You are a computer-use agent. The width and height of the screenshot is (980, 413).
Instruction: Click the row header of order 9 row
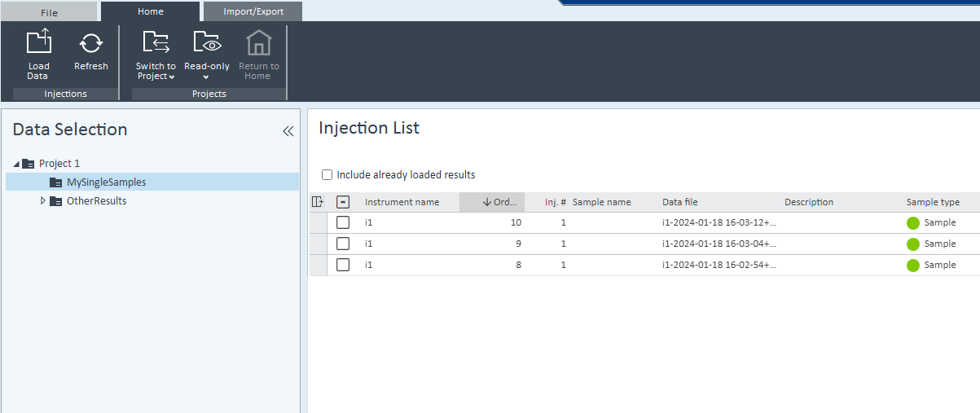pos(318,244)
